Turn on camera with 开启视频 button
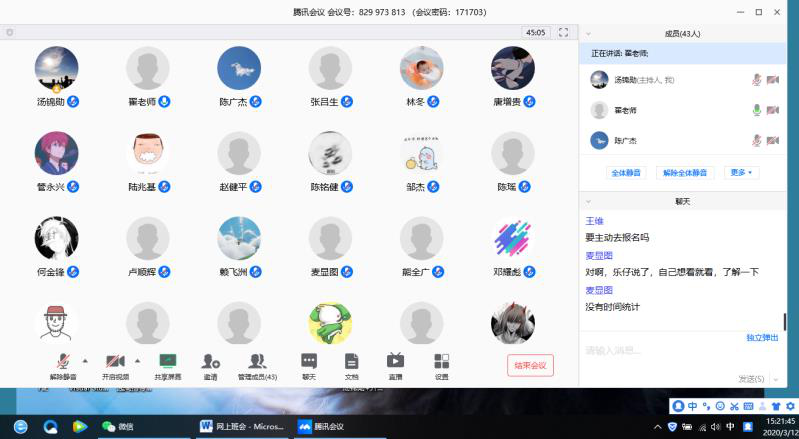The image size is (799, 439). point(115,362)
